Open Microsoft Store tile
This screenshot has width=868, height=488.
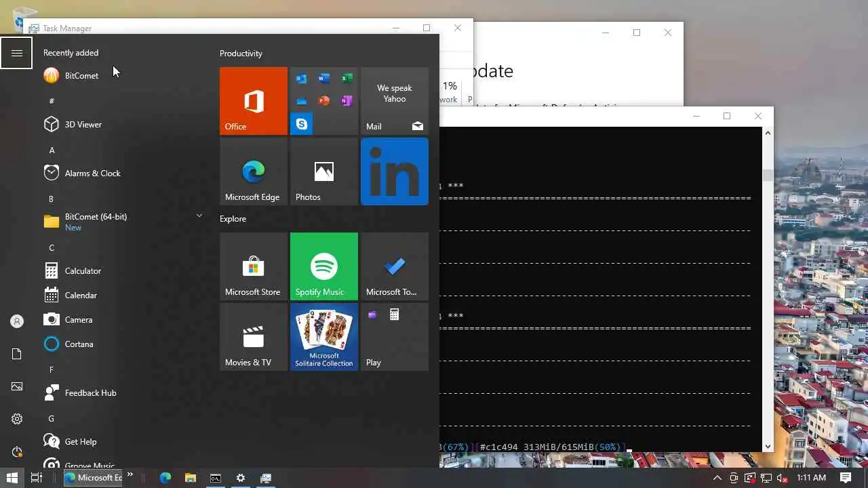(x=254, y=266)
